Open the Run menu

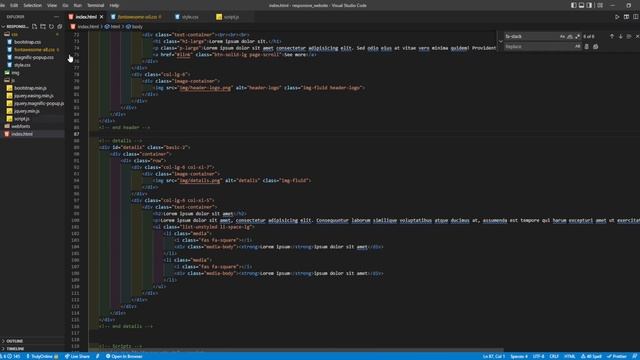77,5
